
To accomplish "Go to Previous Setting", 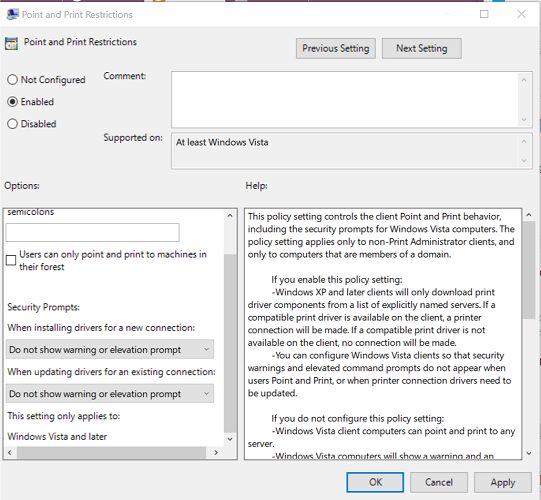I will tap(336, 48).
